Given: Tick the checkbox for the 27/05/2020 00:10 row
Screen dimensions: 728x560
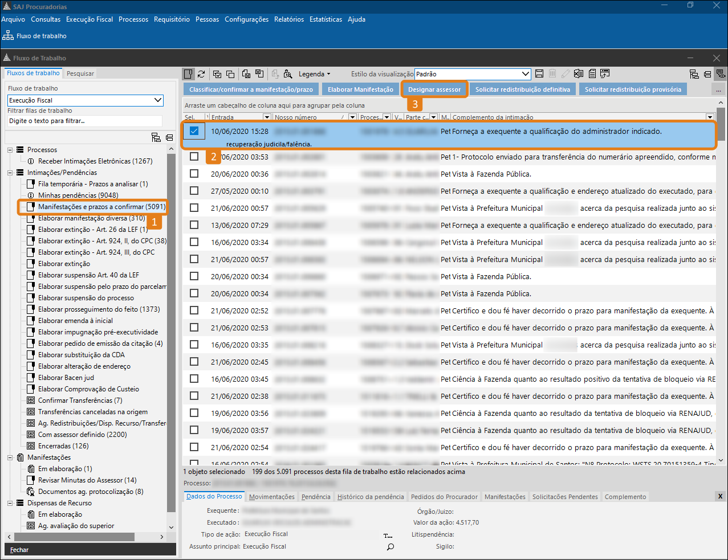Looking at the screenshot, I should (194, 191).
